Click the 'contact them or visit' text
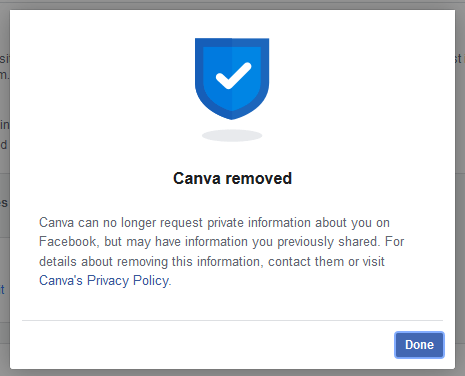 (326, 261)
